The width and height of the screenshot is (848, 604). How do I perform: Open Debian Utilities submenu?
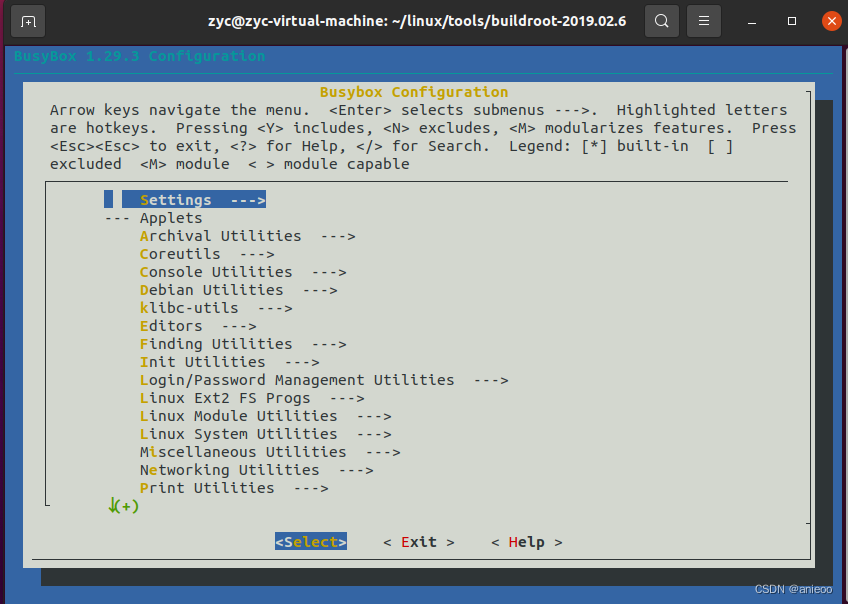[x=238, y=290]
